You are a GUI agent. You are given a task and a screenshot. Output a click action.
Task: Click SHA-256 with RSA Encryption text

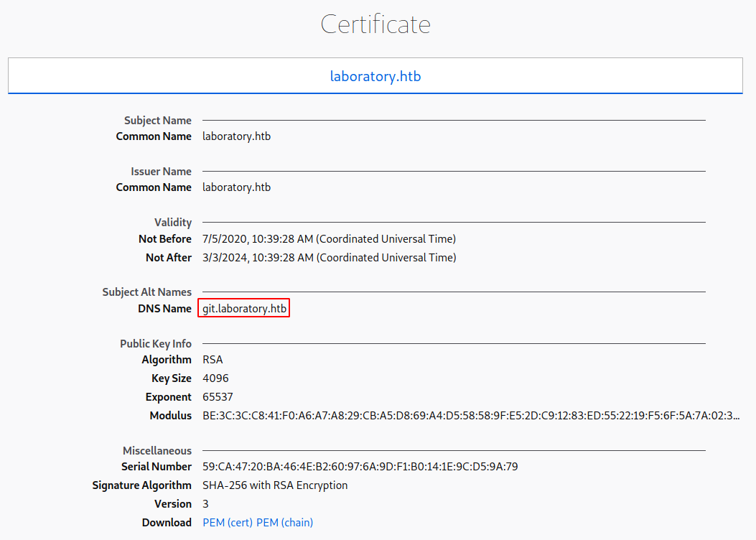tap(275, 485)
